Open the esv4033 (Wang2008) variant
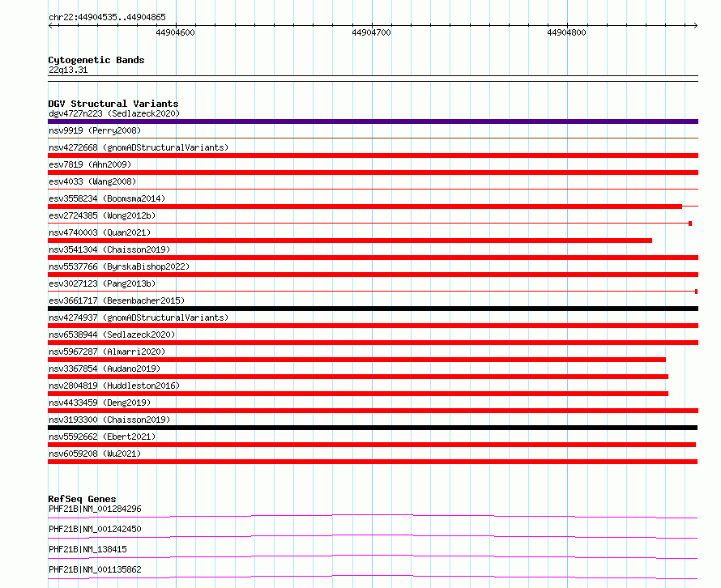The height and width of the screenshot is (588, 721). click(x=92, y=181)
